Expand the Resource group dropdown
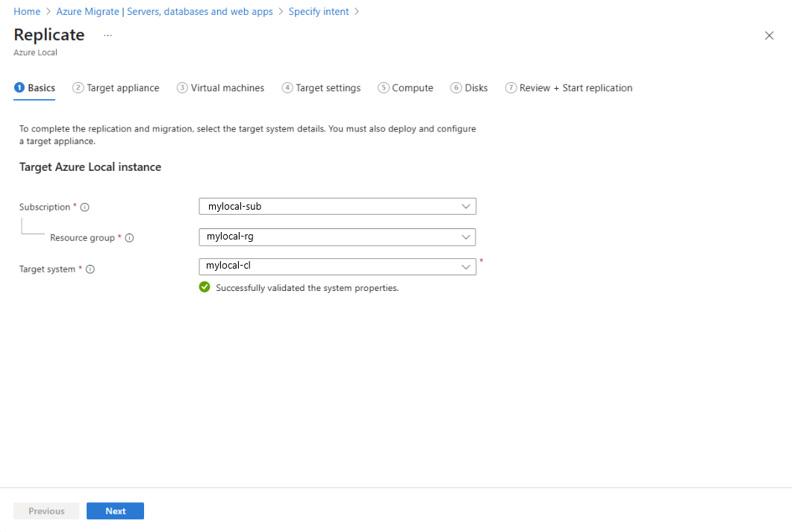Screen dimensions: 792x532 (467, 237)
